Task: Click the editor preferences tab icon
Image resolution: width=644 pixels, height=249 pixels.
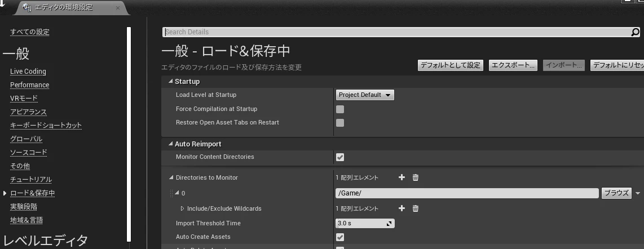Action: tap(28, 7)
